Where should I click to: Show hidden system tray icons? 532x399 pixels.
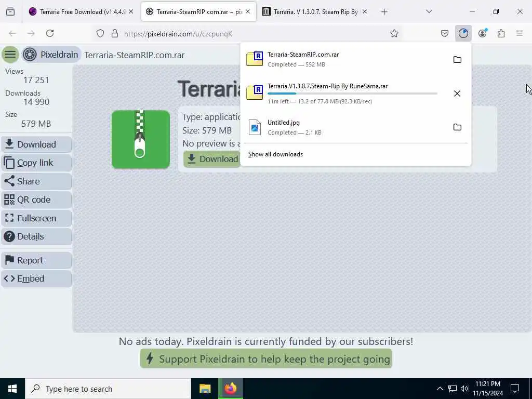point(440,389)
